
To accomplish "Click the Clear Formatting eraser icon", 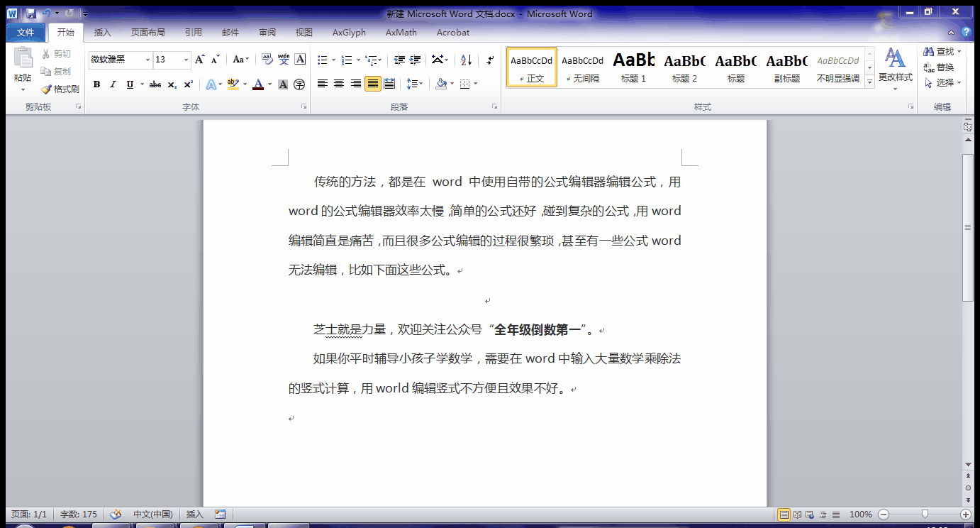I will coord(267,60).
